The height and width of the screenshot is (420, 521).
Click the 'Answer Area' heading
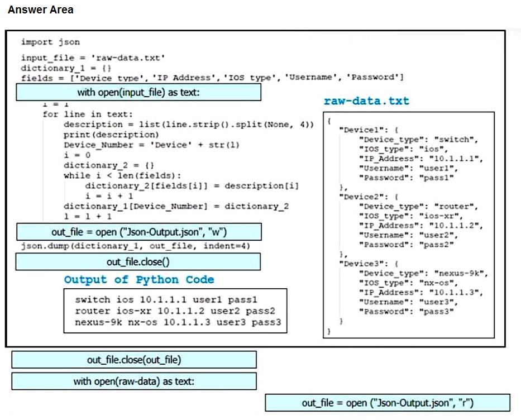coord(40,9)
